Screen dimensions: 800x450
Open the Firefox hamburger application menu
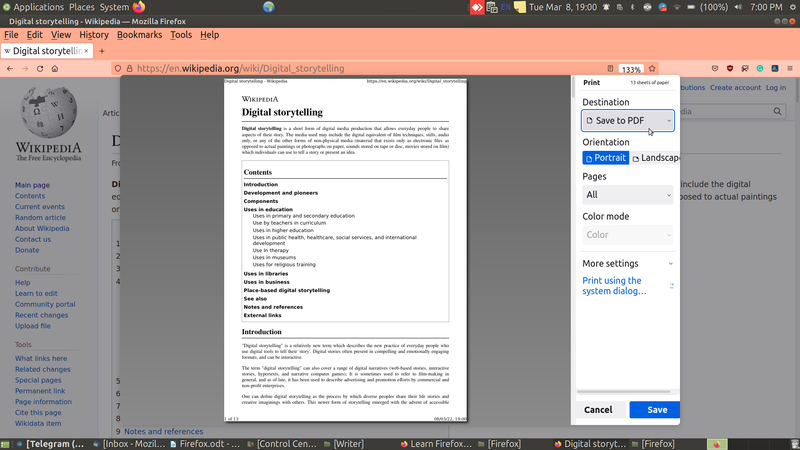(790, 68)
